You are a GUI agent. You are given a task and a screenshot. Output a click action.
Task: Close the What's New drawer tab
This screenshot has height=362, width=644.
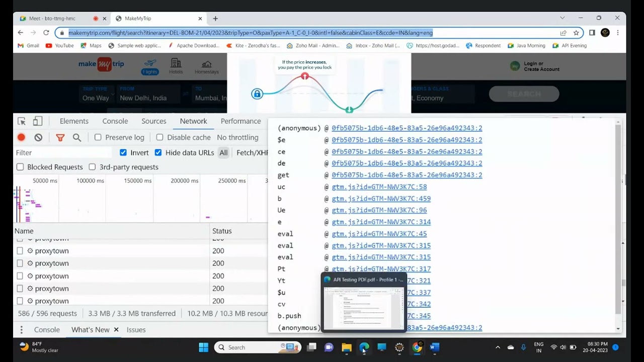116,330
